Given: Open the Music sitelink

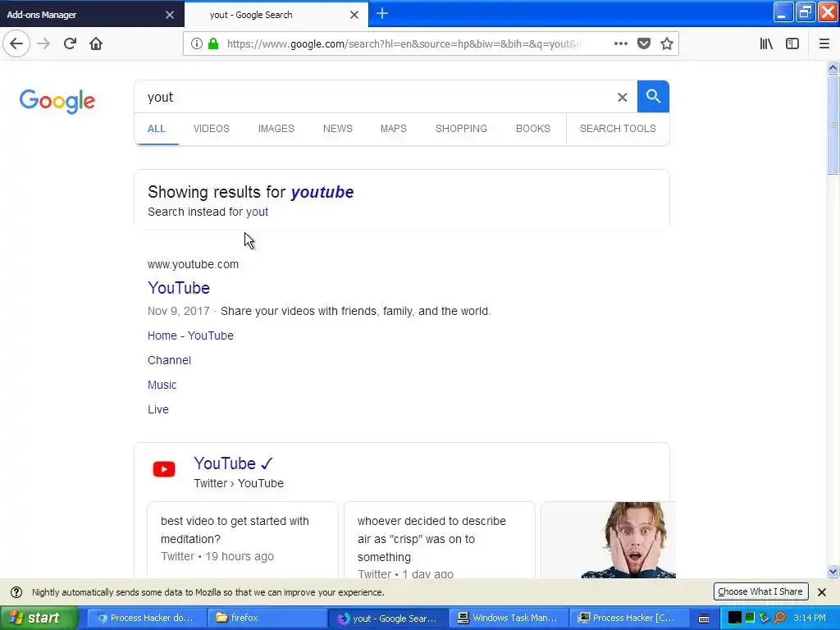Looking at the screenshot, I should (162, 385).
